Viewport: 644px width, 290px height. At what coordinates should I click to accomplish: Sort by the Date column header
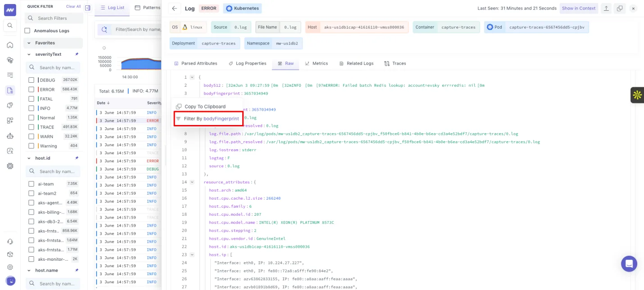click(104, 103)
